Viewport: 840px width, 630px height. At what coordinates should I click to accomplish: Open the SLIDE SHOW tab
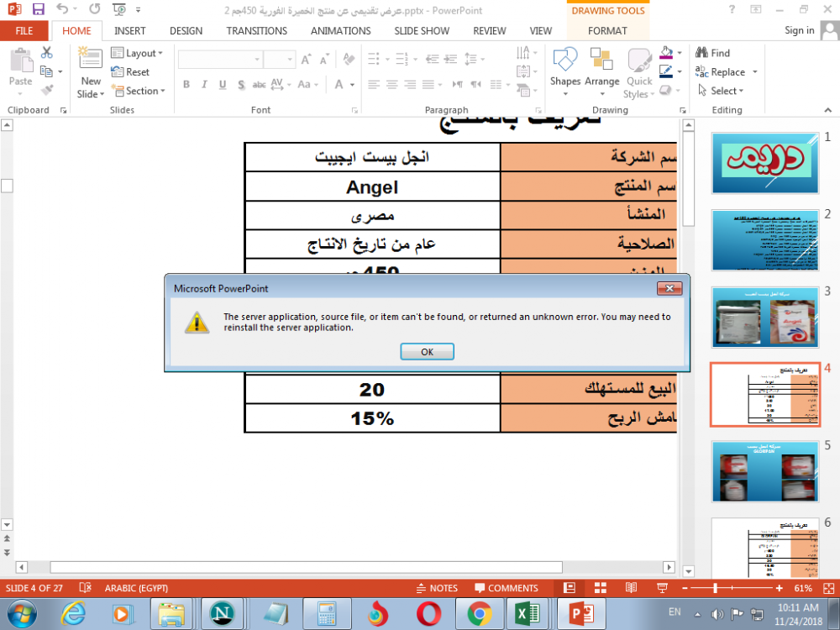(422, 31)
